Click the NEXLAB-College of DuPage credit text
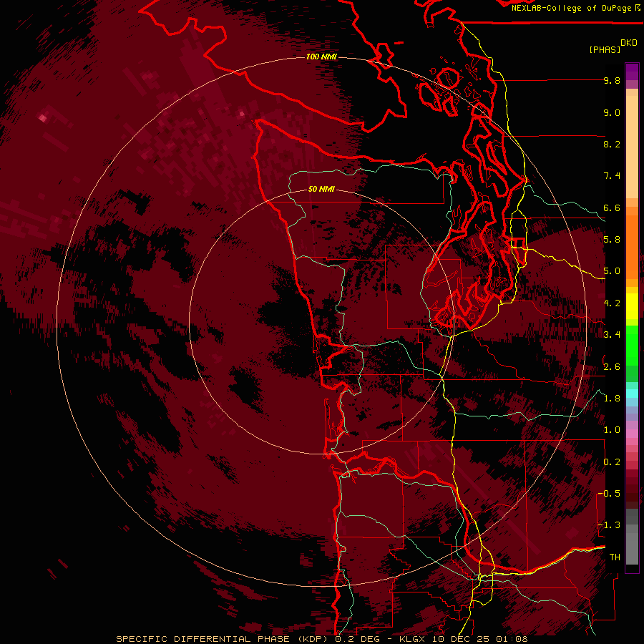The image size is (644, 644). 572,8
